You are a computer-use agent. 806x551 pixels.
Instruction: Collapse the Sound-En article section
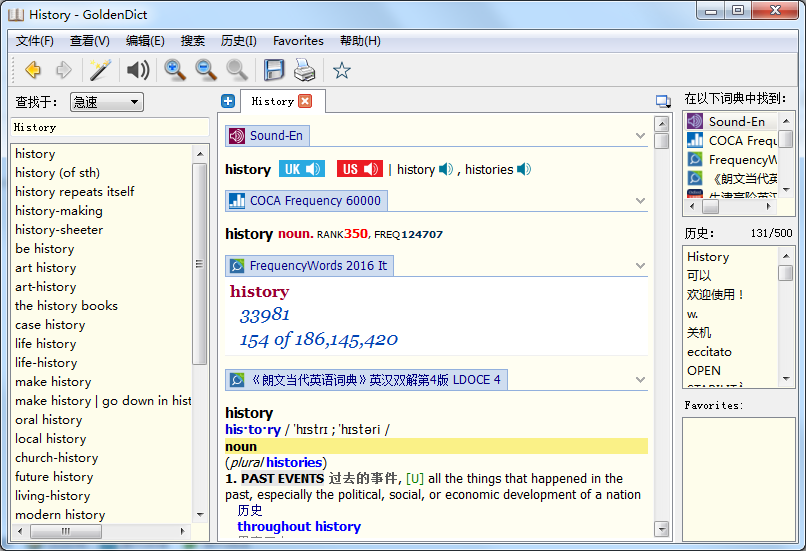pos(640,136)
